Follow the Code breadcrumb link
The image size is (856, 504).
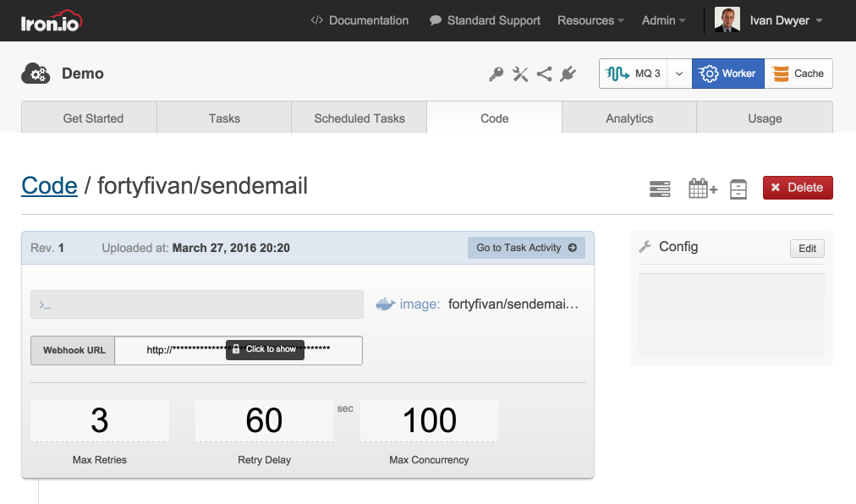coord(49,185)
